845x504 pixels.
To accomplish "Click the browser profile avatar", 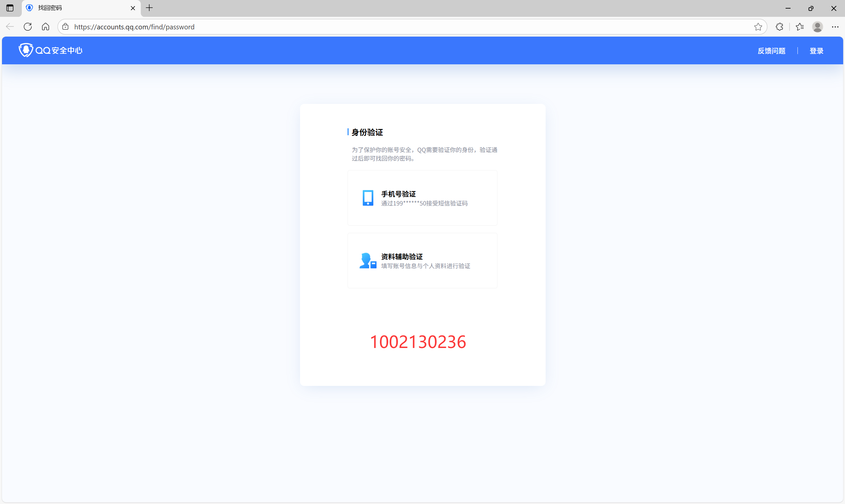I will (817, 27).
